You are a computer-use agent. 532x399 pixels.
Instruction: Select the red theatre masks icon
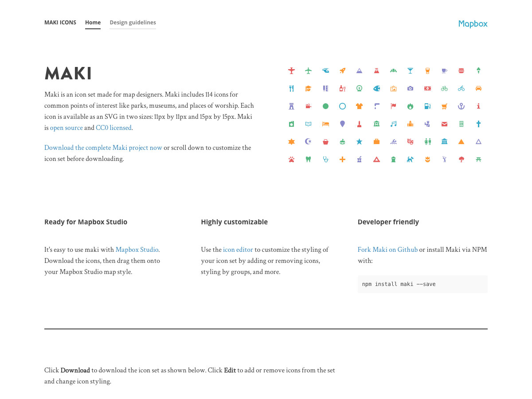tap(410, 141)
